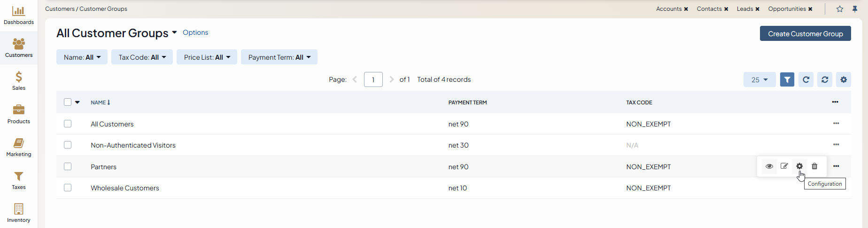Viewport: 868px width, 228px height.
Task: Click the Delete trash icon for Partners
Action: [x=814, y=166]
